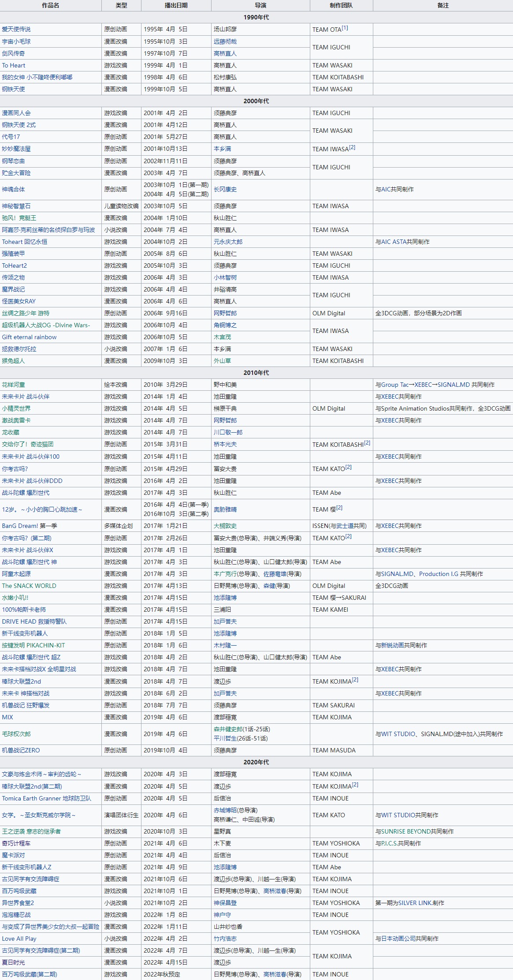Go to the 神魂合体 page

click(13, 189)
